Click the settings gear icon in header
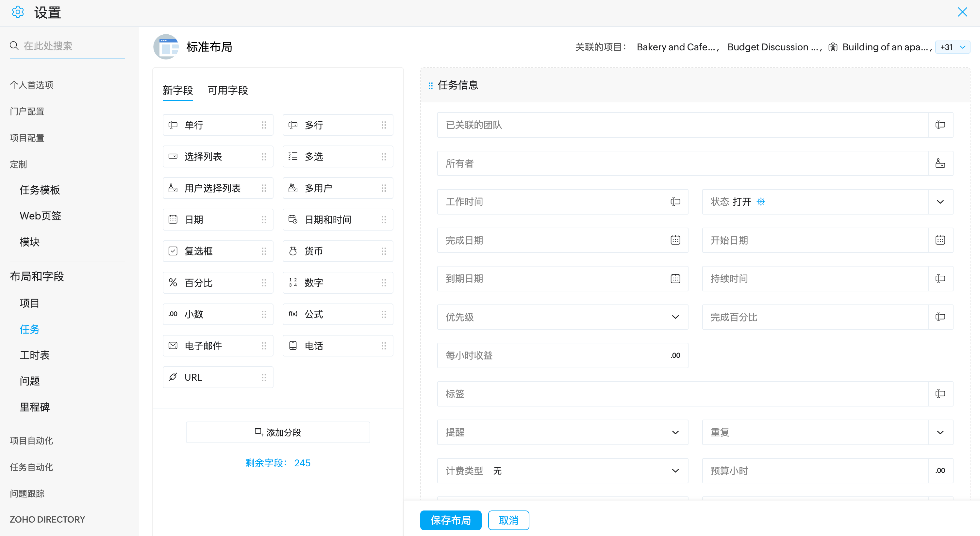This screenshot has height=536, width=980. (x=18, y=12)
